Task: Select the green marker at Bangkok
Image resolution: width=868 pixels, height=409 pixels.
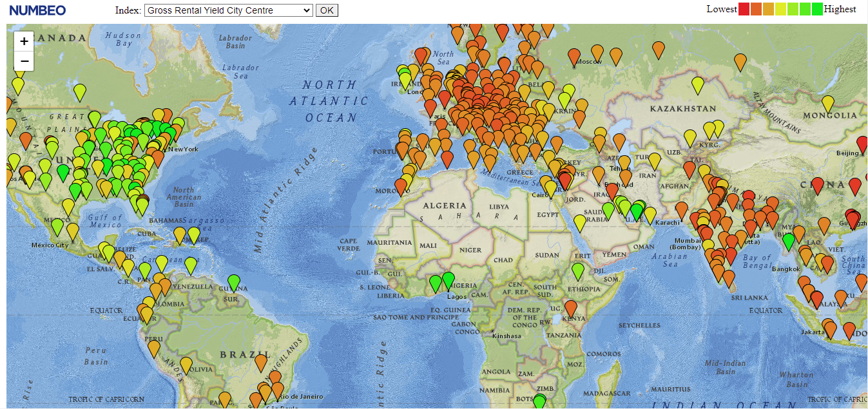Action: (x=788, y=241)
